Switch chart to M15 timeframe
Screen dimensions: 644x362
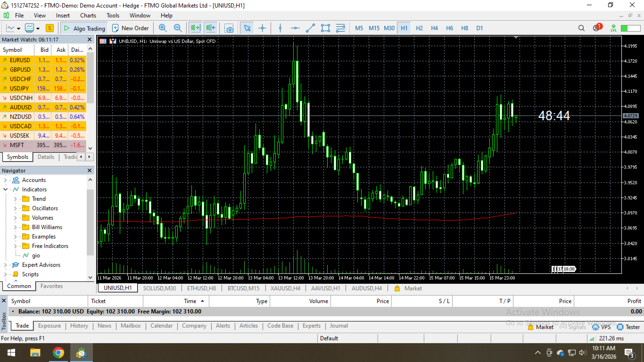374,28
